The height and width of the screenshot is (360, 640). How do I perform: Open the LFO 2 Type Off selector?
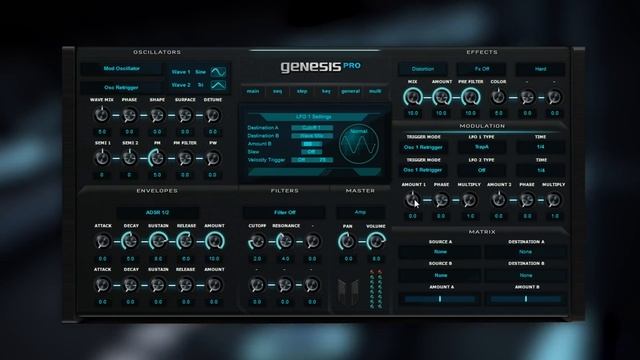point(482,170)
